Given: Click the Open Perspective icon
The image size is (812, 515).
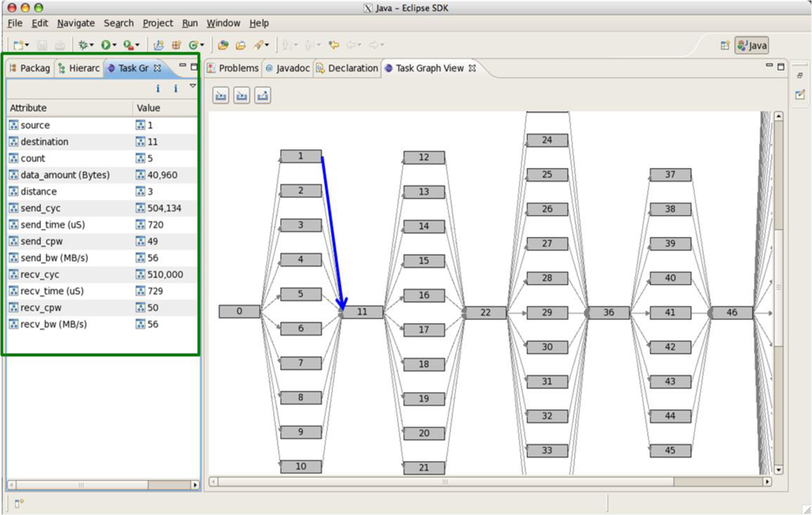Looking at the screenshot, I should [725, 45].
